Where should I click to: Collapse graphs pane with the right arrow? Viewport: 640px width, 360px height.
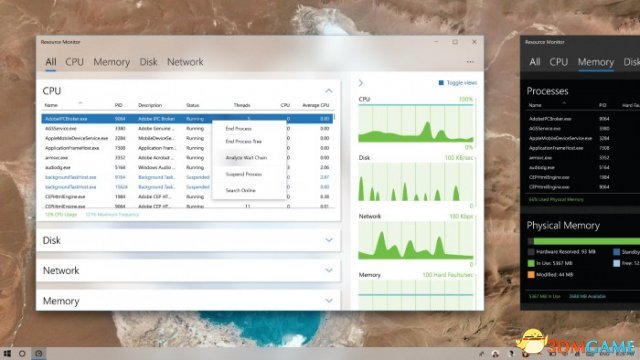[x=361, y=83]
